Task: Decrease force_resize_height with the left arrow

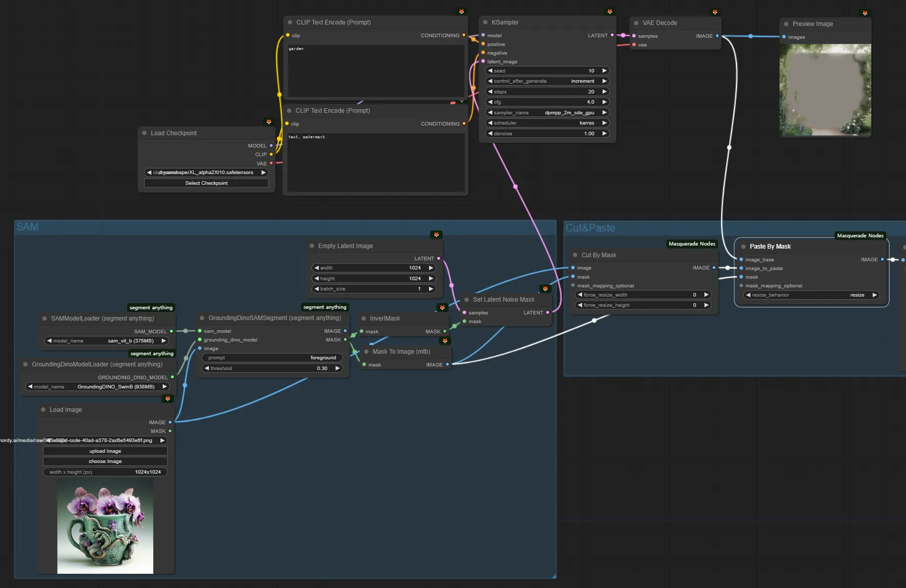Action: click(580, 305)
